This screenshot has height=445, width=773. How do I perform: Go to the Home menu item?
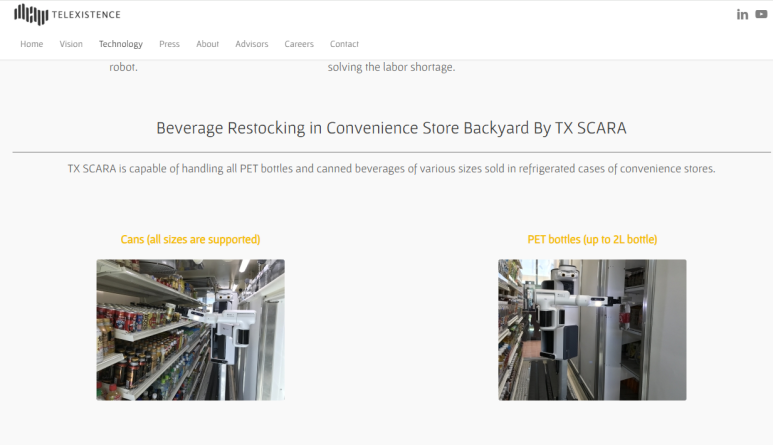click(32, 44)
